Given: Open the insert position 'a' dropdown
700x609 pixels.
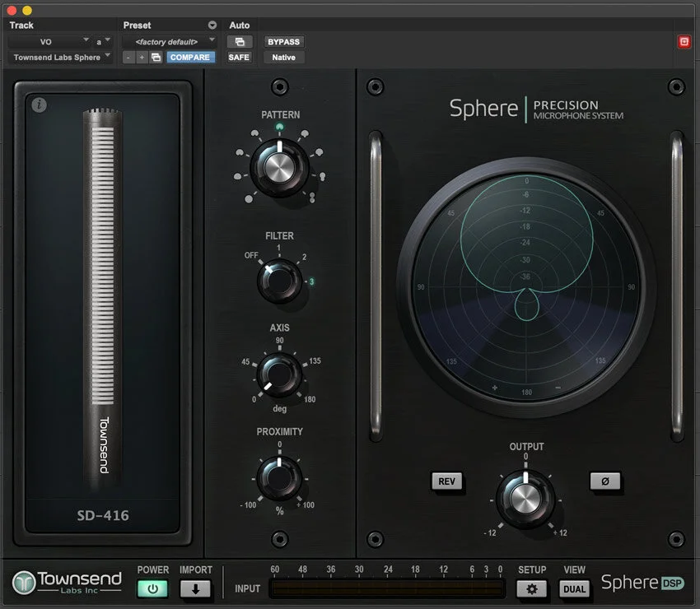Looking at the screenshot, I should click(x=103, y=42).
